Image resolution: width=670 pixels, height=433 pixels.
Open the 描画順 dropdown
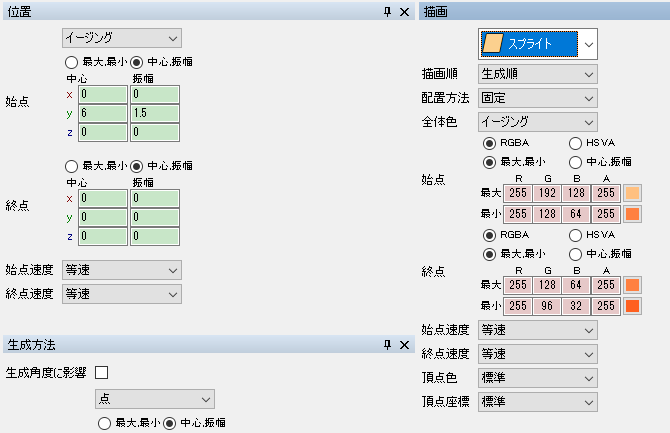tap(538, 74)
